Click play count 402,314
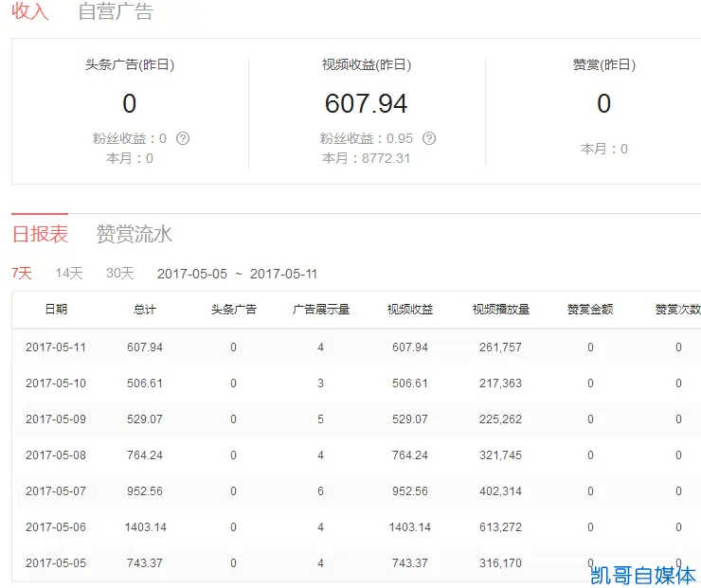The height and width of the screenshot is (588, 701). point(500,491)
